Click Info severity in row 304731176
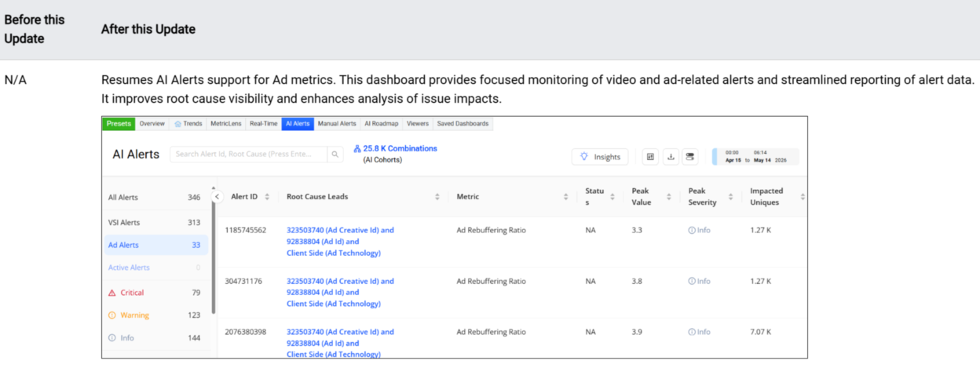 [x=699, y=281]
